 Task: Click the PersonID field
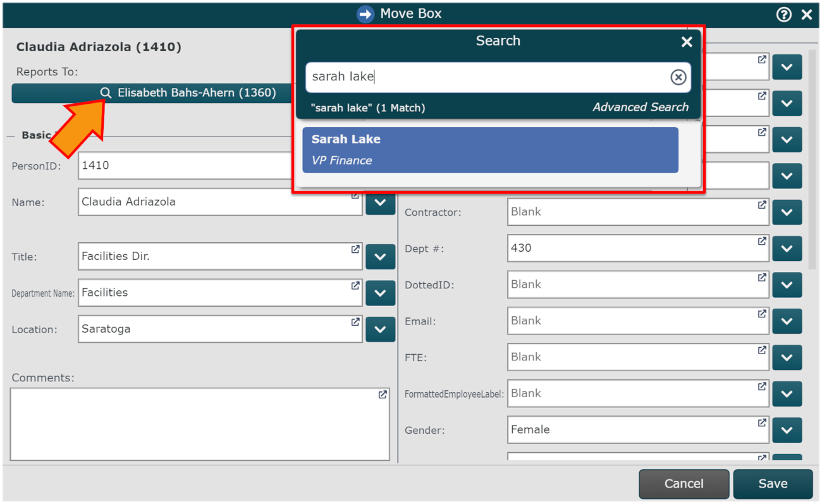coord(186,166)
